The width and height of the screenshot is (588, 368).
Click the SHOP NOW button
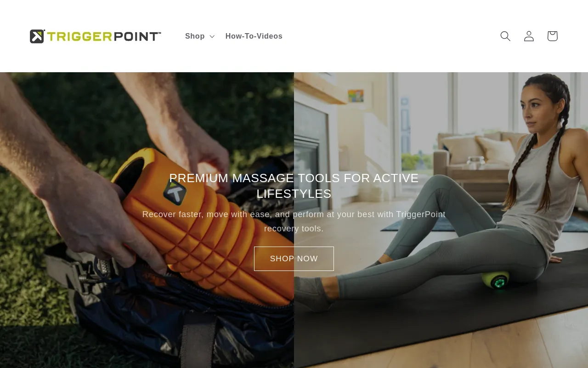click(294, 259)
